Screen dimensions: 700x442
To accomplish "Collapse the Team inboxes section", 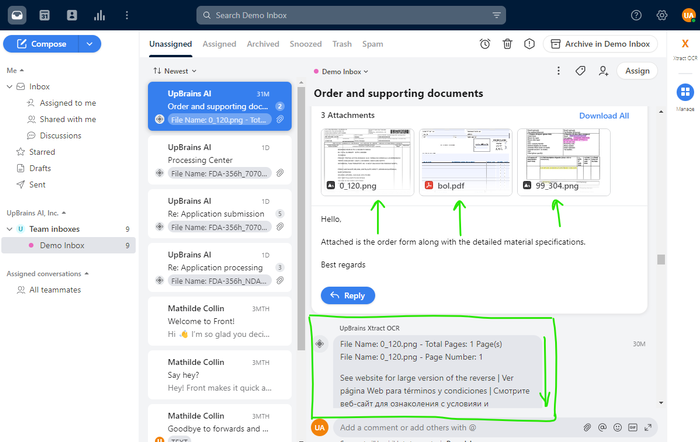I will click(x=8, y=228).
